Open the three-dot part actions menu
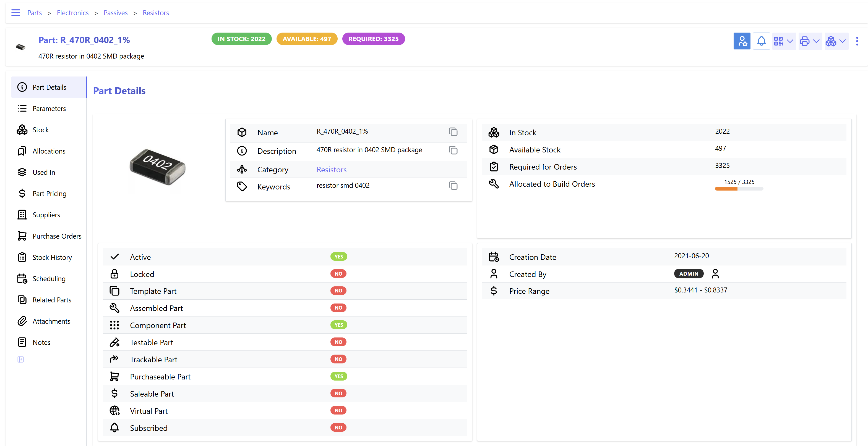The width and height of the screenshot is (868, 446). point(857,41)
